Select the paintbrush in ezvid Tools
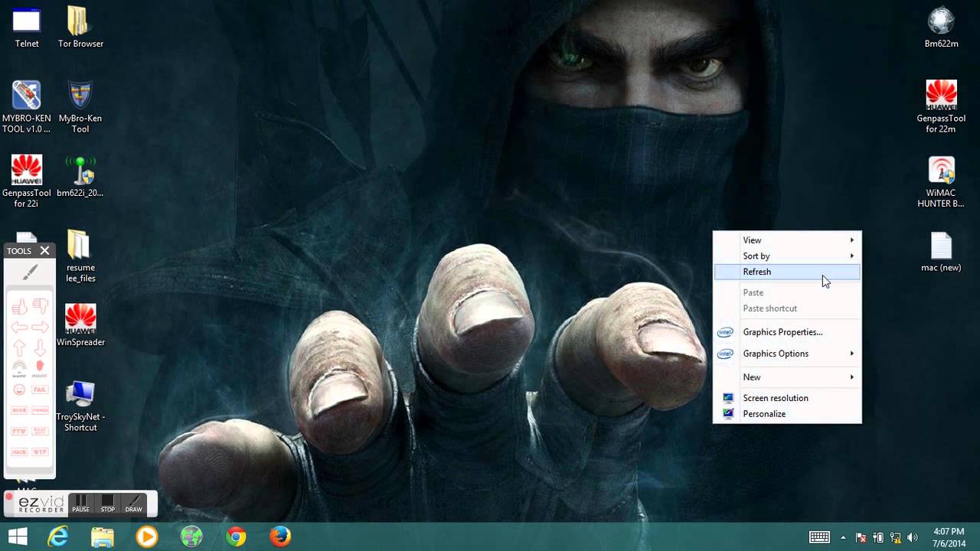The image size is (980, 551). [x=30, y=272]
